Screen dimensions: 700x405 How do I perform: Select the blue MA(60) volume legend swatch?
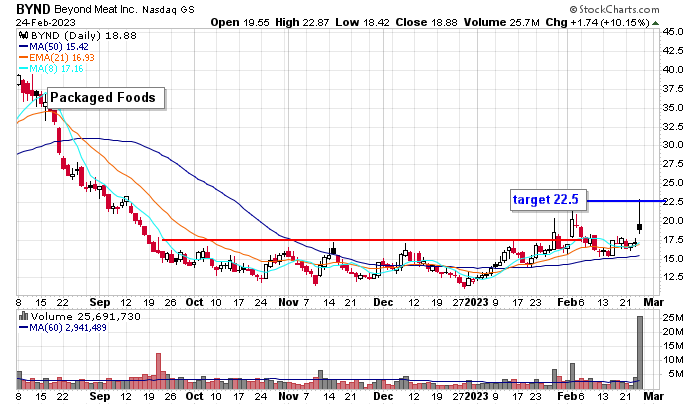[x=23, y=328]
